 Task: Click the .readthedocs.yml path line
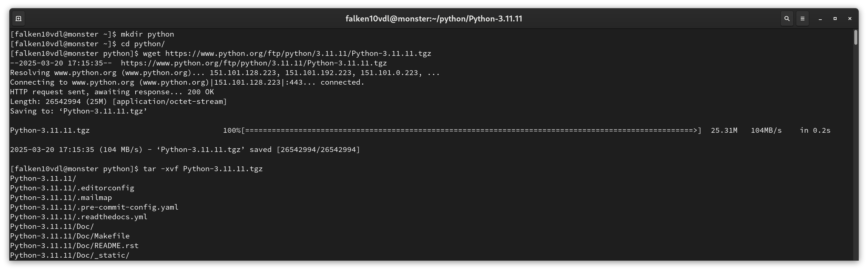tap(79, 217)
